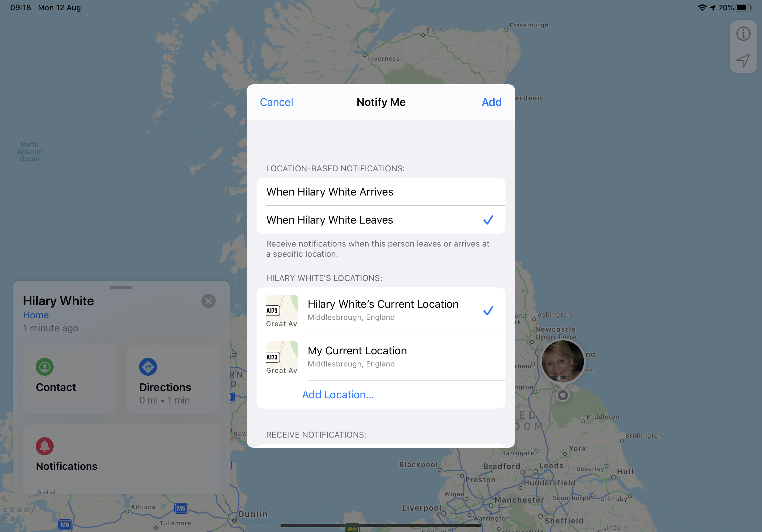Tap the home indicator bar at bottom
This screenshot has width=762, height=532.
point(381,525)
